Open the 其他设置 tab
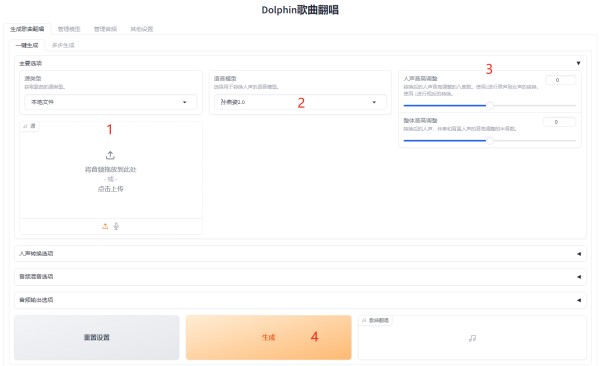This screenshot has height=366, width=600. coord(142,29)
